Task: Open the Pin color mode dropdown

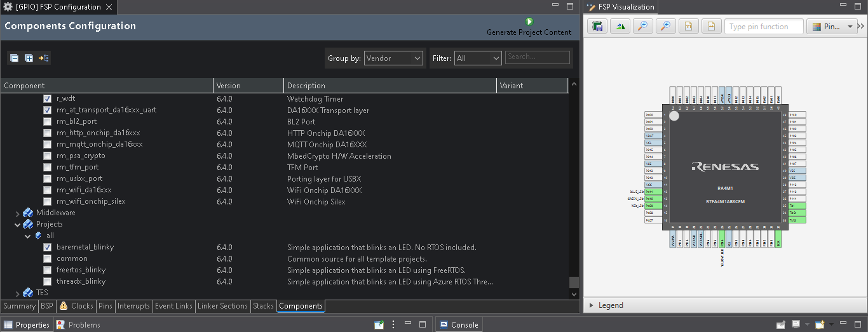Action: coord(832,27)
